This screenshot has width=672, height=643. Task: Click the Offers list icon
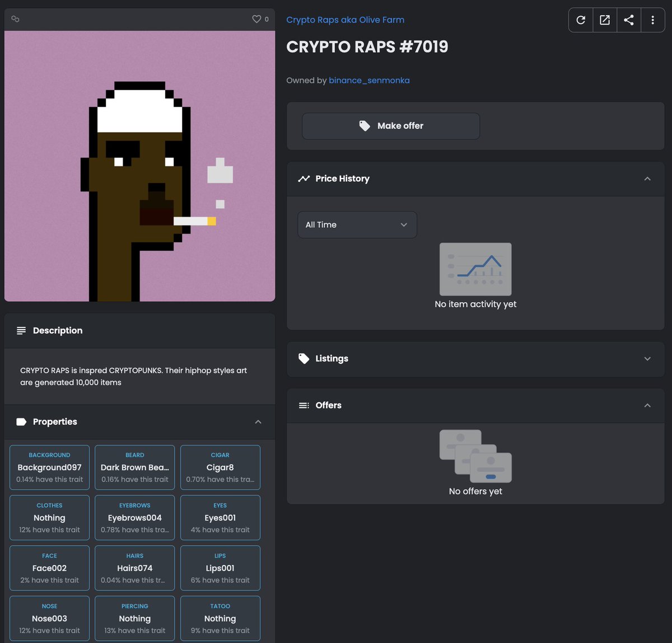coord(304,405)
